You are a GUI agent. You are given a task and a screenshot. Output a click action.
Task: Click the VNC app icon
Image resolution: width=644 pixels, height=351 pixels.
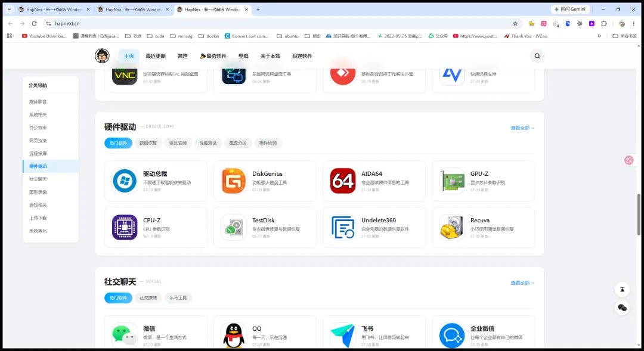125,76
